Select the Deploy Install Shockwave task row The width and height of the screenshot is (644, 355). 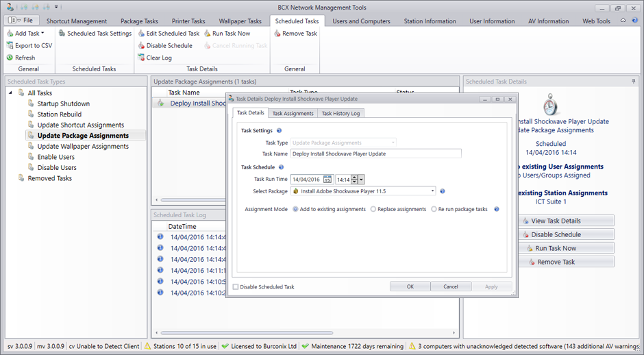(189, 103)
